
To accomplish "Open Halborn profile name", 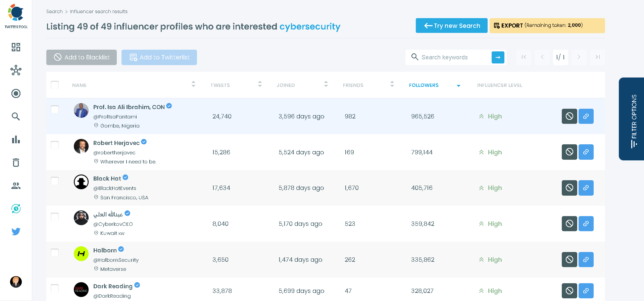I will pyautogui.click(x=105, y=250).
